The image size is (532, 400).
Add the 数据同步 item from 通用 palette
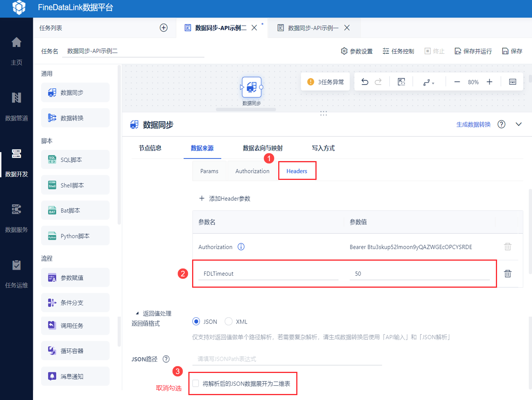coord(75,92)
